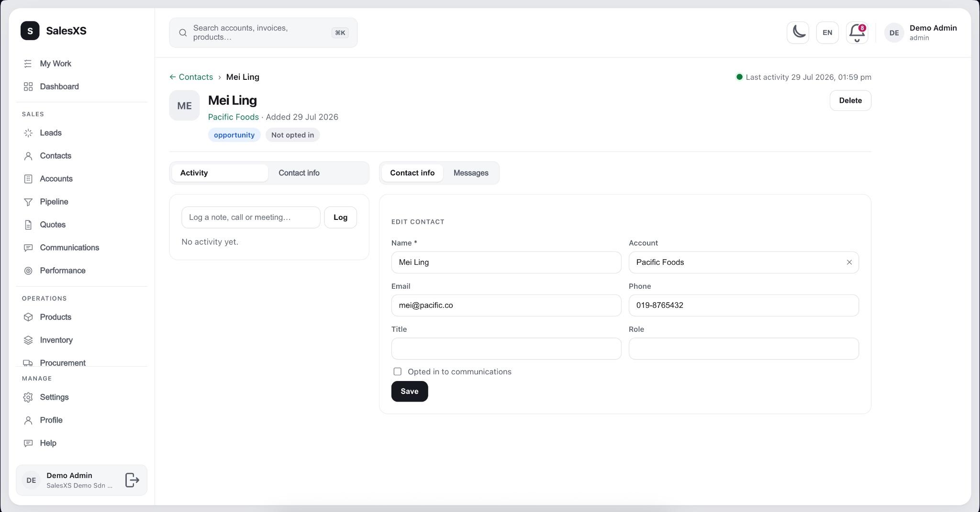980x512 pixels.
Task: Select the Contact info tab beside Activity
Action: pyautogui.click(x=318, y=173)
